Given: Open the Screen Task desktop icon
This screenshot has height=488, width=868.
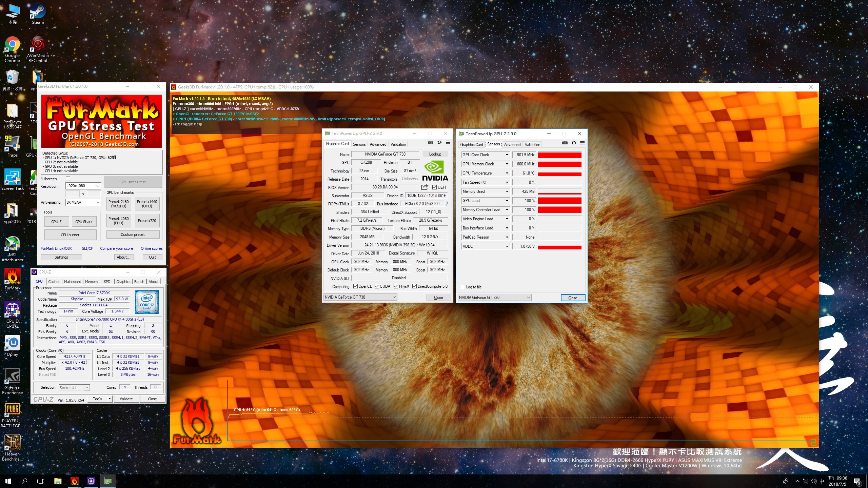Looking at the screenshot, I should 12,180.
